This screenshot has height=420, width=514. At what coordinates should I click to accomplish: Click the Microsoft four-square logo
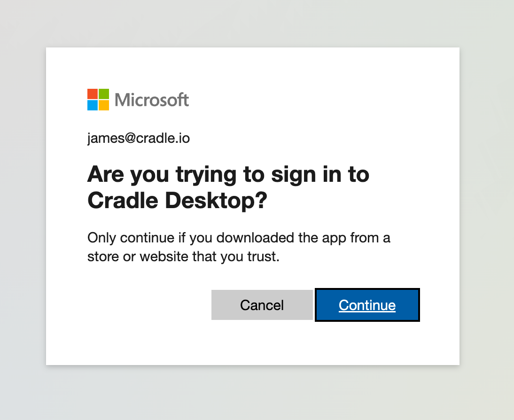click(98, 99)
